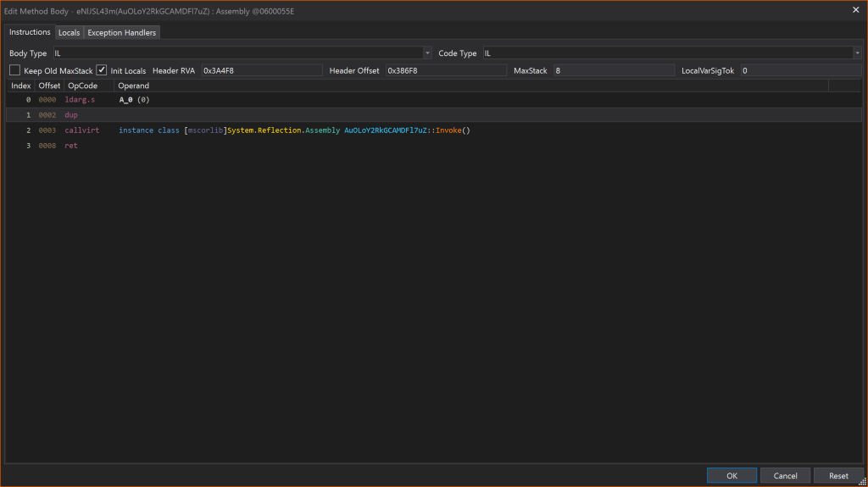Viewport: 868px width, 487px height.
Task: Close the Edit Method Body dialog
Action: point(854,10)
